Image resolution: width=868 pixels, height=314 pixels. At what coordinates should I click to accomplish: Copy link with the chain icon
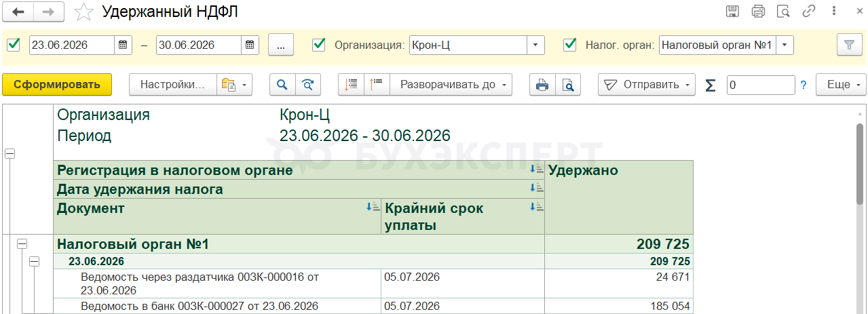click(808, 11)
